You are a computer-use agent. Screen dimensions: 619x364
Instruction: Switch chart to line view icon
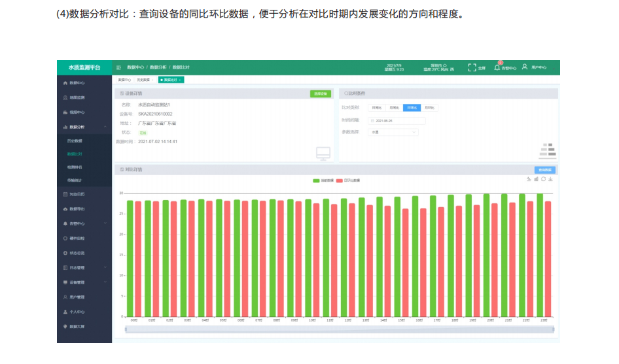pos(529,180)
